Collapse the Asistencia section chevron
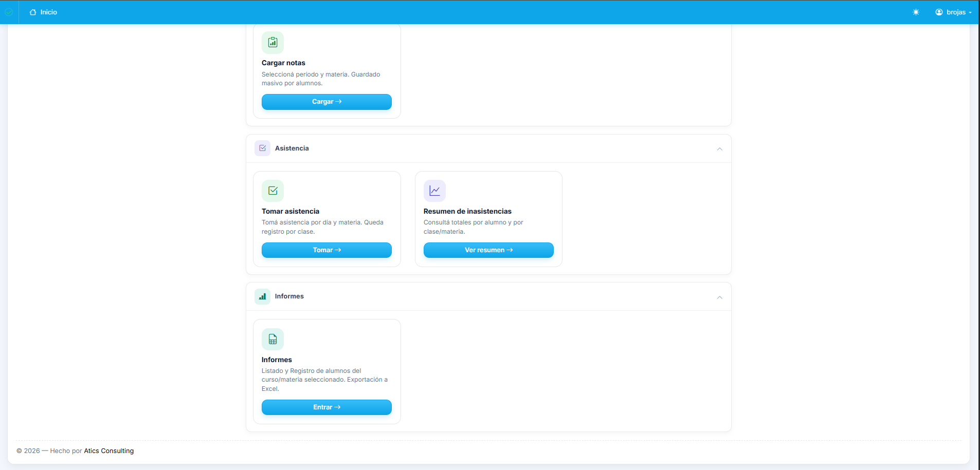Screen dimensions: 980x470 (719, 149)
